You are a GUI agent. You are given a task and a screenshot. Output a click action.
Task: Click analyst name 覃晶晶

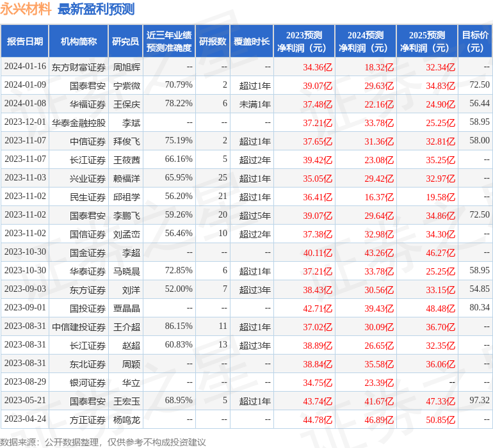[x=127, y=308]
